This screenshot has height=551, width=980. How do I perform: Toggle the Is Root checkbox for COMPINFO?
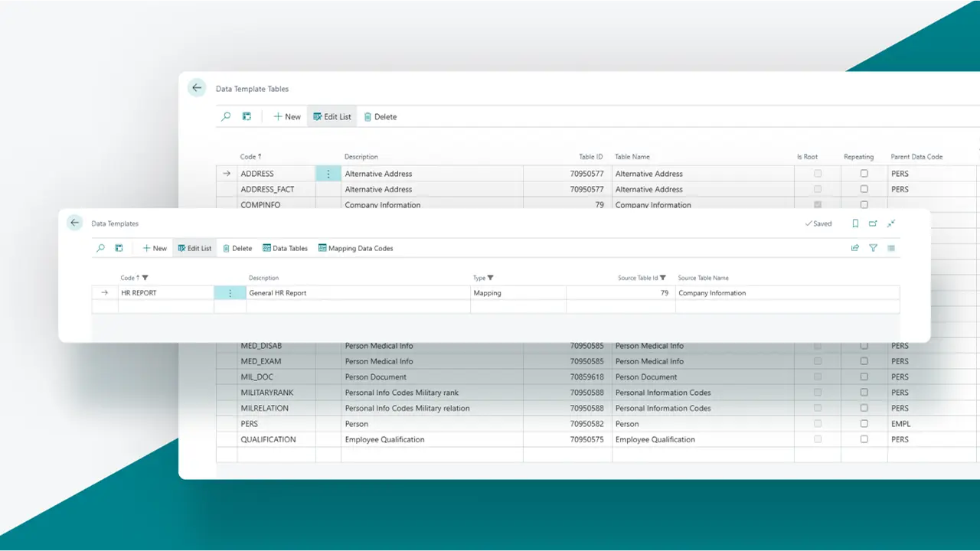(817, 205)
